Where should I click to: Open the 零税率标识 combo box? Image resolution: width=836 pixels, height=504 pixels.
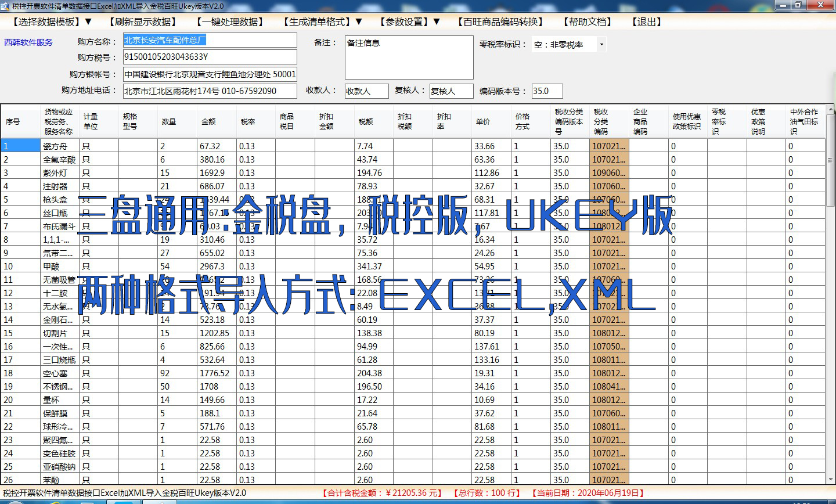click(x=600, y=44)
